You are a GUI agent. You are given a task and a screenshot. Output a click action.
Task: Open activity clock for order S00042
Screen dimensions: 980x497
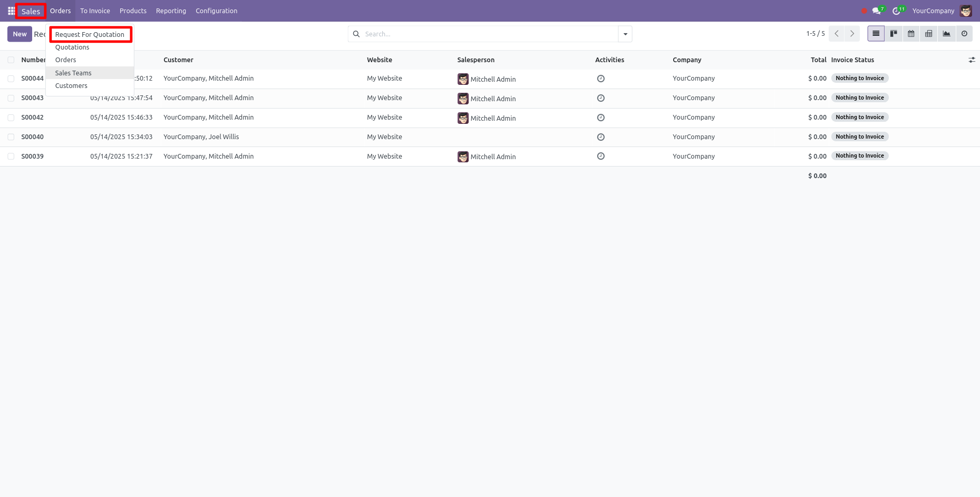tap(600, 118)
